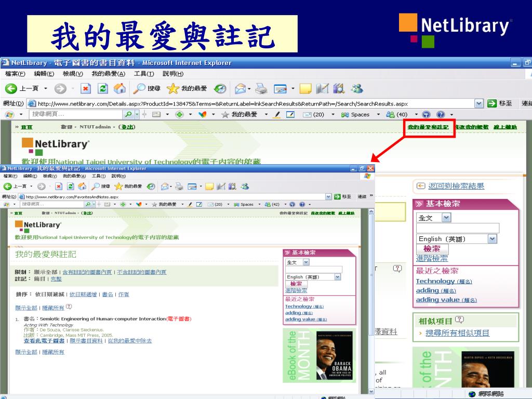Open 工具(T) menu in back window
This screenshot has width=532, height=399.
(144, 74)
